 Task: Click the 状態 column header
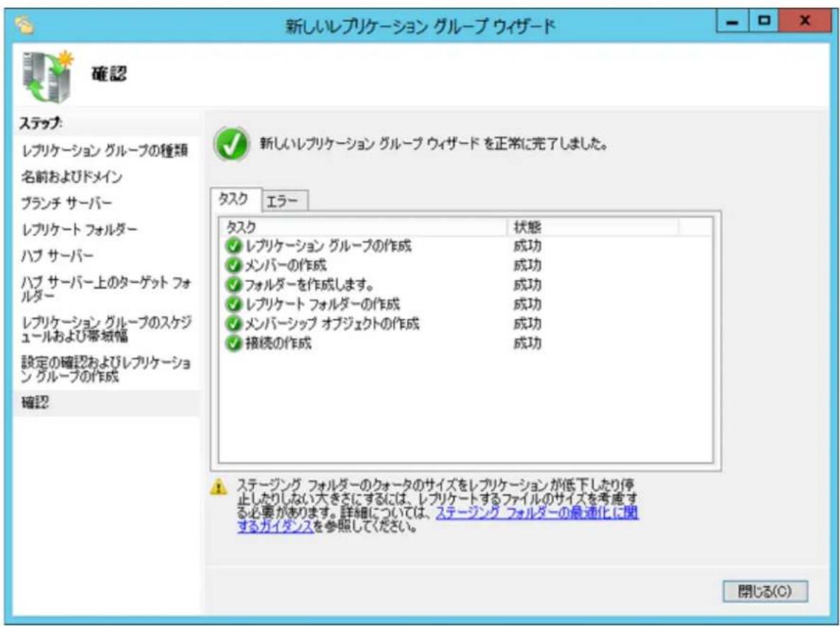(593, 227)
